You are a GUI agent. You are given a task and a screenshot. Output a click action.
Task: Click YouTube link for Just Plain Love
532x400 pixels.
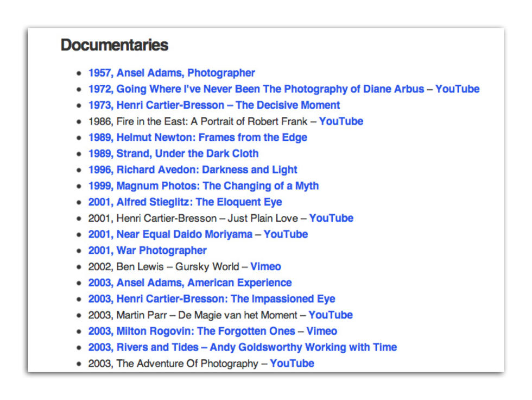pos(331,218)
